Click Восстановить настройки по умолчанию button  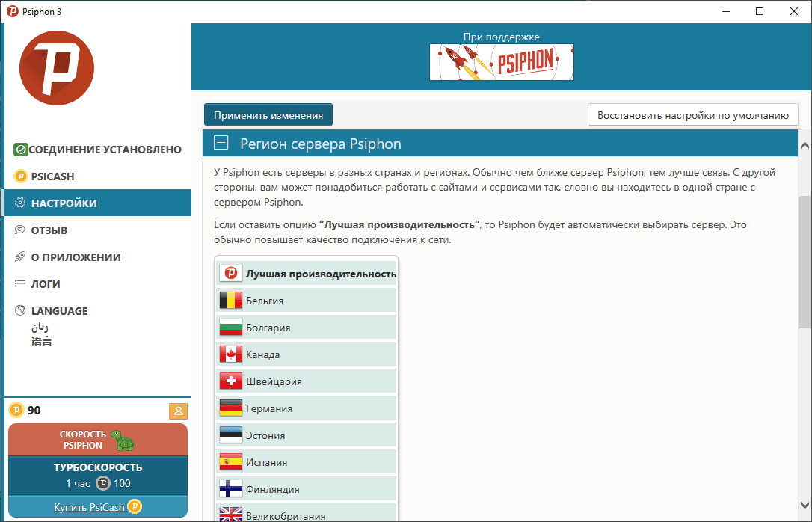pos(693,115)
